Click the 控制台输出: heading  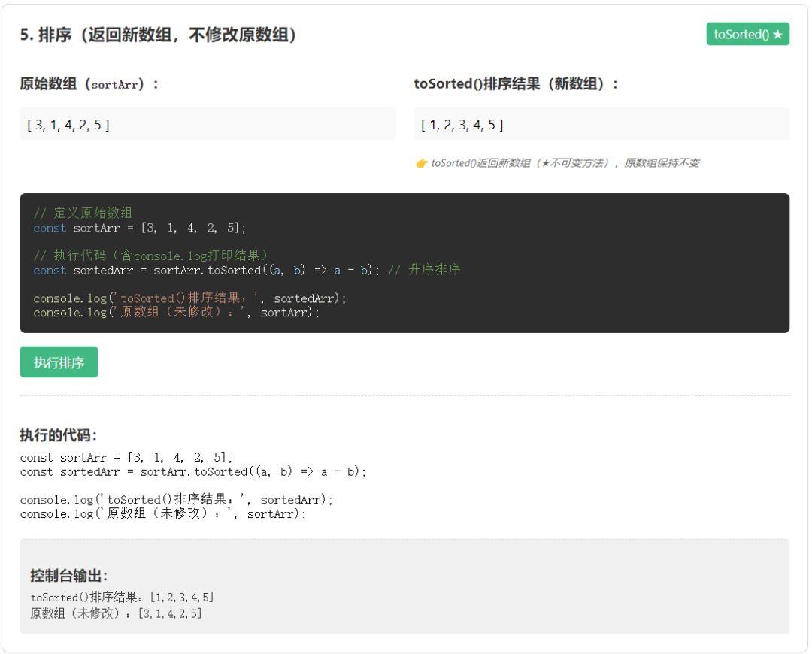(69, 575)
